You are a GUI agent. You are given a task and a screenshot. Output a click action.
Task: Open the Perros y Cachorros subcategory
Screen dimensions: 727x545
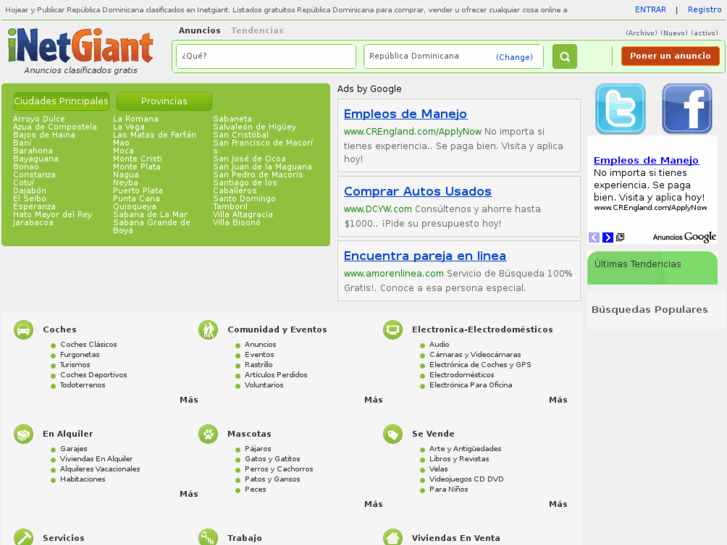(x=279, y=469)
